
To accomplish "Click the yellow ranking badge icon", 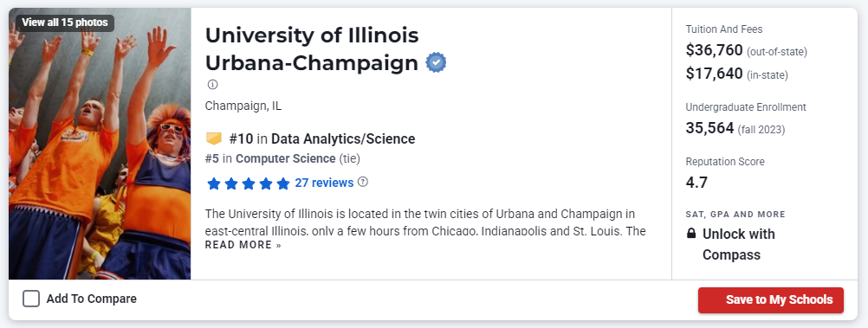I will pyautogui.click(x=214, y=138).
